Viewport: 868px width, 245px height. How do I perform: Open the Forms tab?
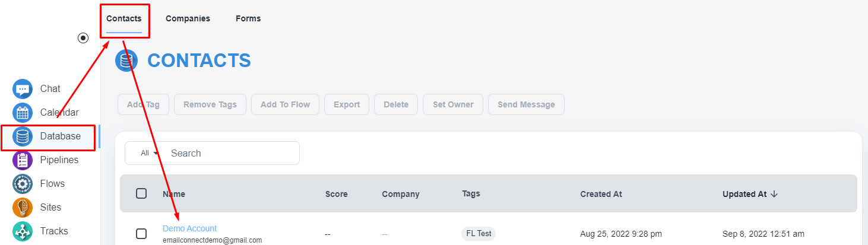click(x=248, y=18)
